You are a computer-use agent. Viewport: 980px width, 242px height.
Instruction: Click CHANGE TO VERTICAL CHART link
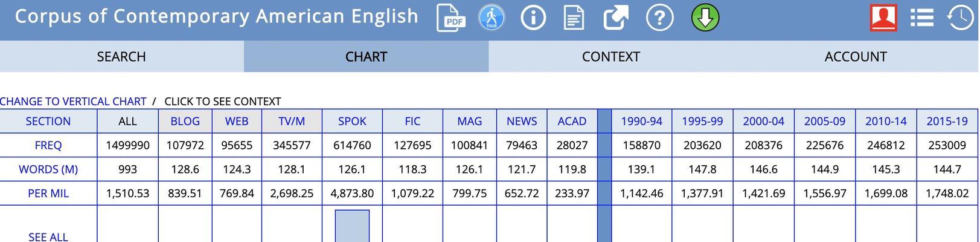pos(73,102)
